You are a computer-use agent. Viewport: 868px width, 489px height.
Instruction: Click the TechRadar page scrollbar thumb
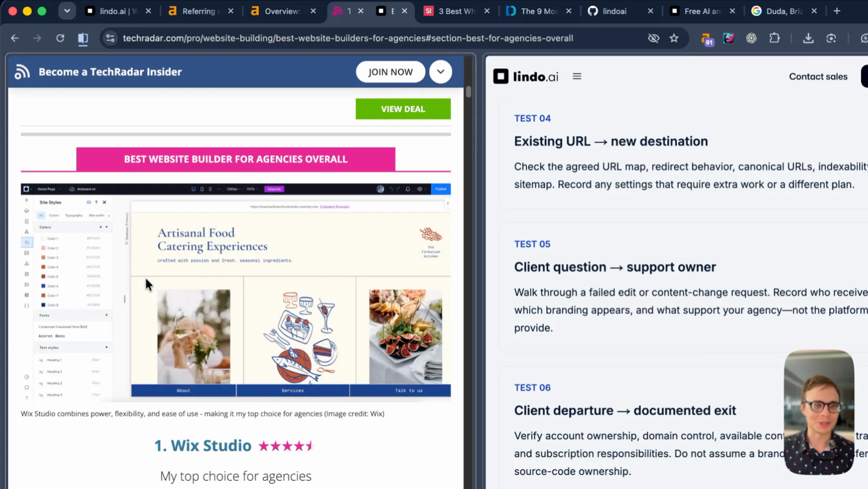point(468,92)
